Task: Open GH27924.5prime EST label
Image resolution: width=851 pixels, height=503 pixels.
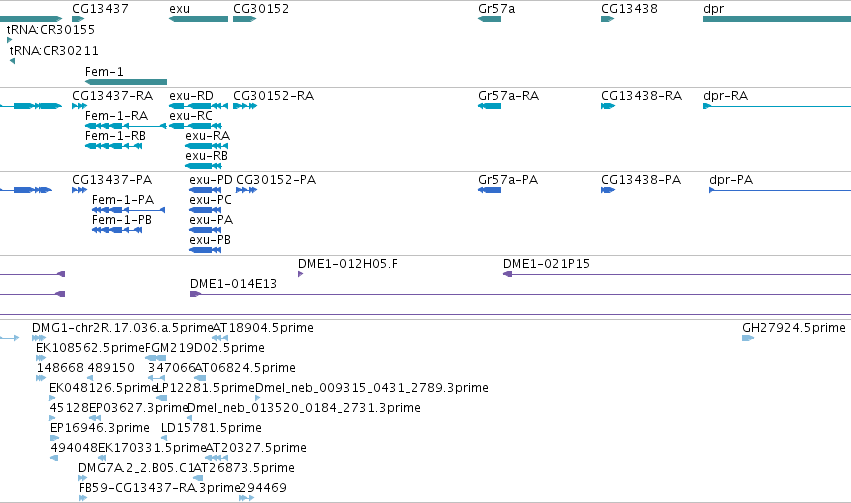Action: [793, 328]
